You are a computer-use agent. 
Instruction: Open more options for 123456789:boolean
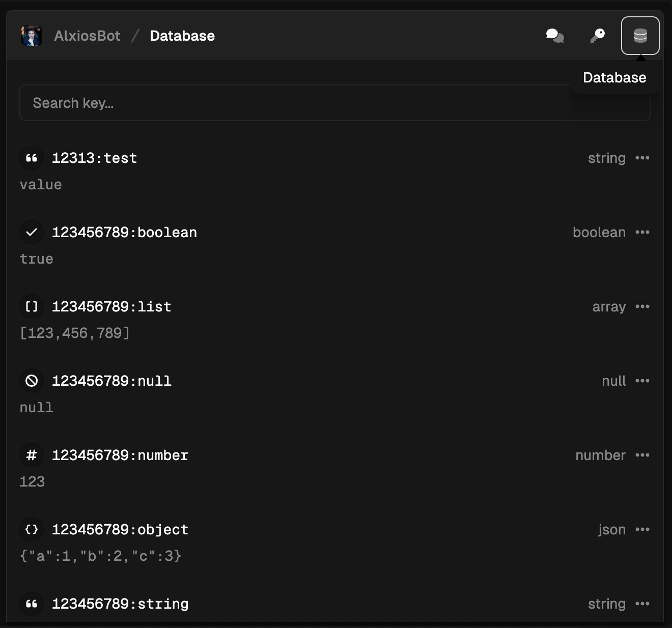pos(642,232)
